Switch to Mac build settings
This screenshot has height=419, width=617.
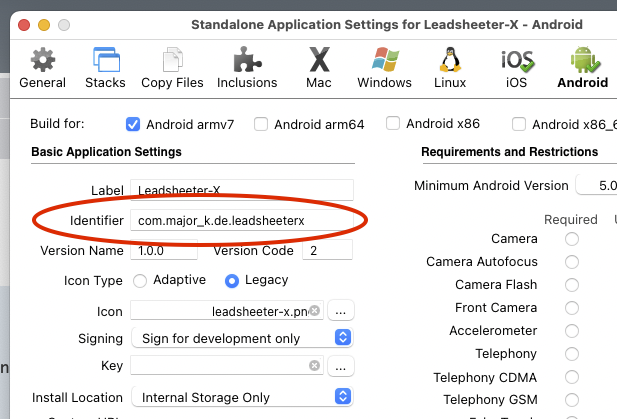tap(318, 66)
